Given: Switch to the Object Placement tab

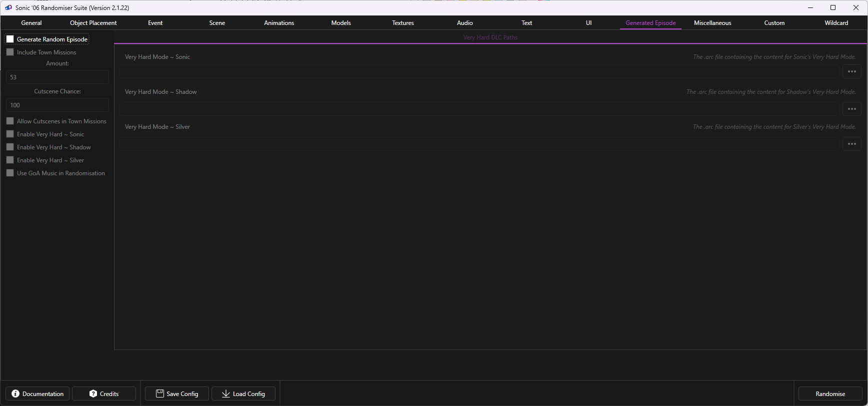Looking at the screenshot, I should click(x=93, y=23).
